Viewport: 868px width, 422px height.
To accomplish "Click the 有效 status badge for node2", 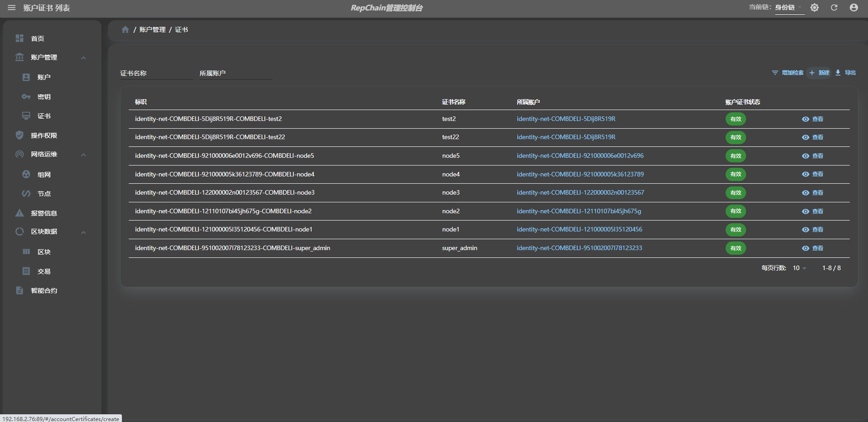I will coord(736,211).
